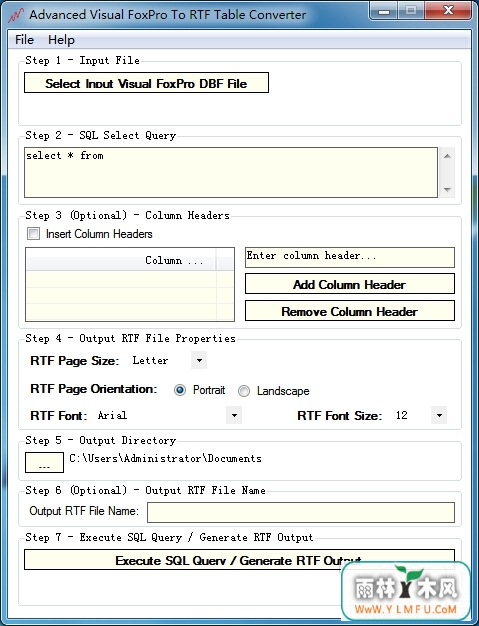Enable the Insert Column Headers checkbox
Viewport: 479px width, 626px height.
pyautogui.click(x=33, y=233)
